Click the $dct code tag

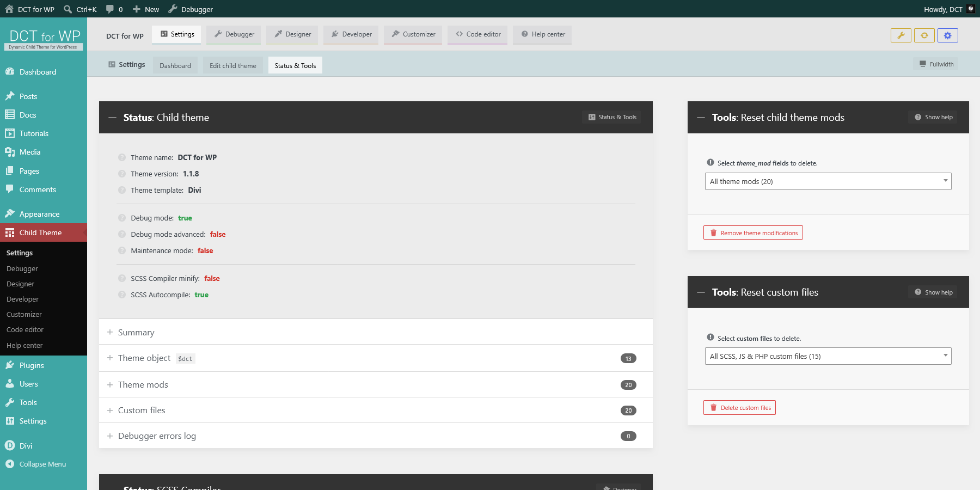[185, 358]
